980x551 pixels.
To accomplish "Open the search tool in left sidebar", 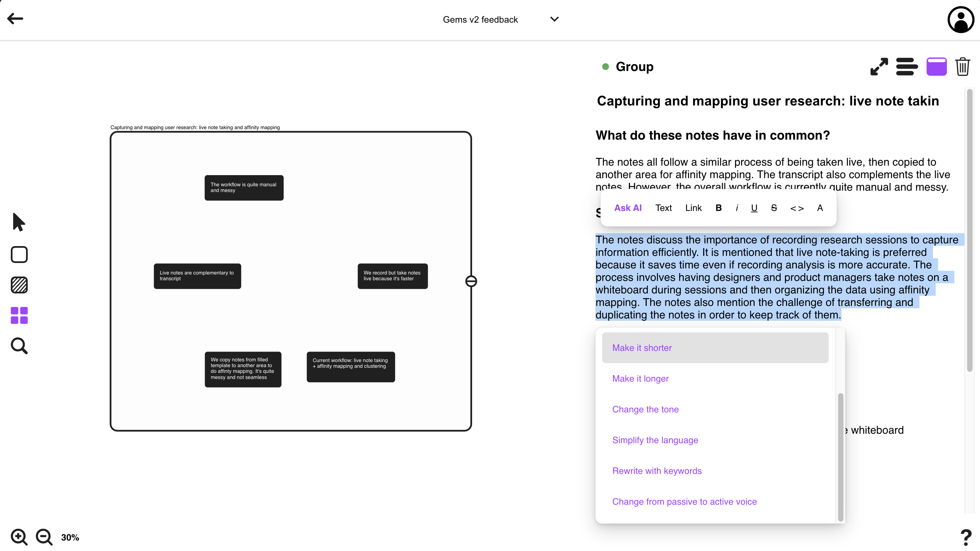I will [19, 346].
